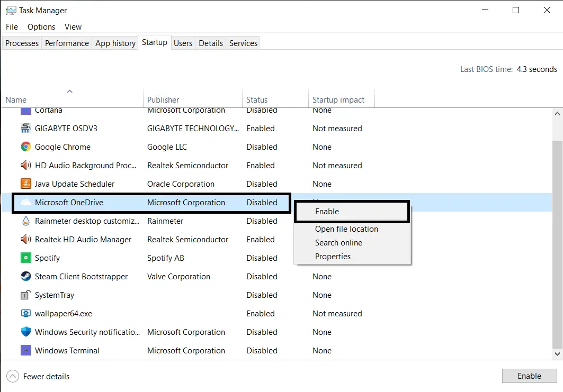
Task: Click the vertical scrollbar thumb
Action: click(x=557, y=244)
